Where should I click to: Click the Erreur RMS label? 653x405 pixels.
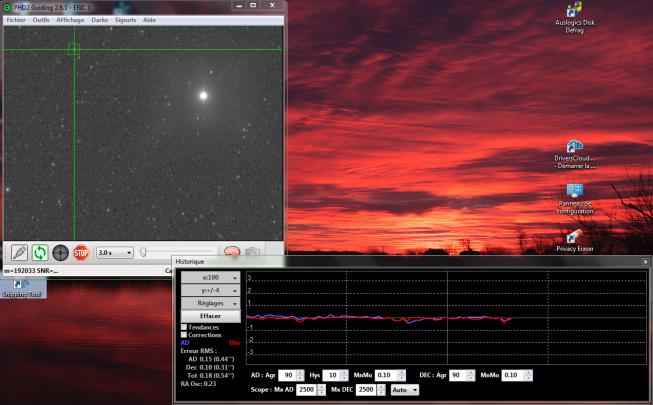199,351
